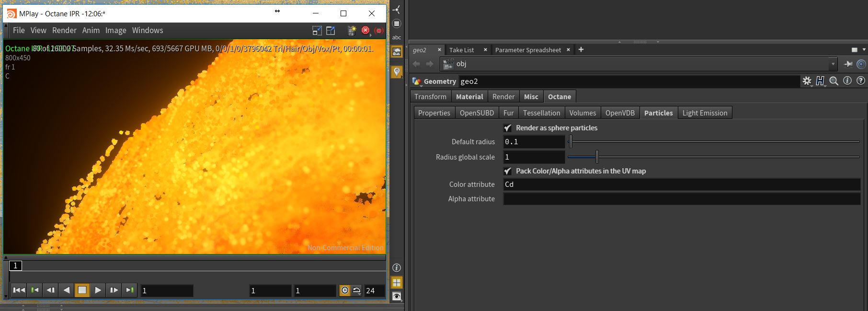Switch to the Parameter Spreadsheet tab

click(x=528, y=50)
